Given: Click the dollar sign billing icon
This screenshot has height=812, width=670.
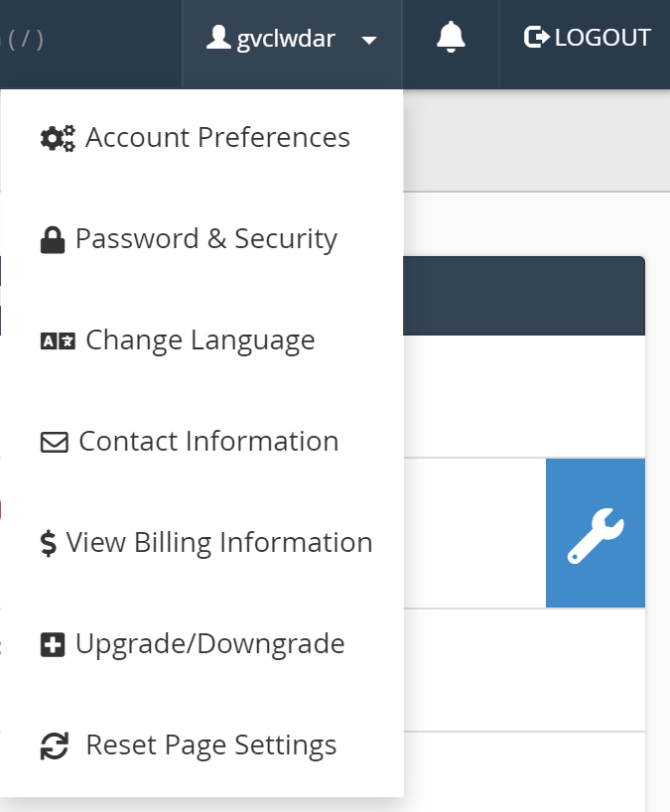Looking at the screenshot, I should click(49, 544).
